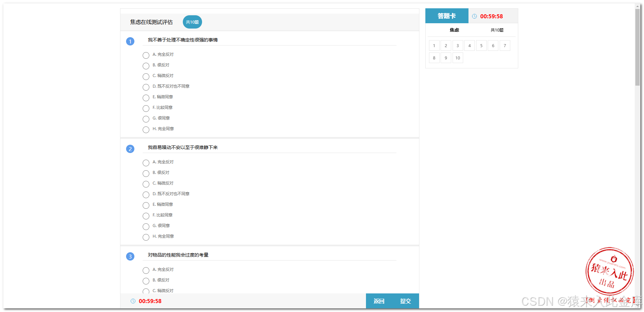644x312 pixels.
Task: Select option E 稍微同意 for question 2
Action: coord(146,205)
